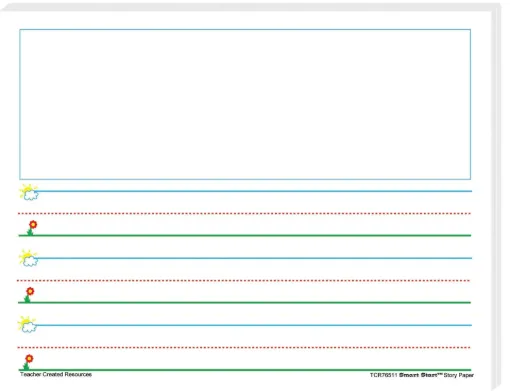This screenshot has height=391, width=510.
Task: Click the middle red flower icon
Action: tap(29, 295)
